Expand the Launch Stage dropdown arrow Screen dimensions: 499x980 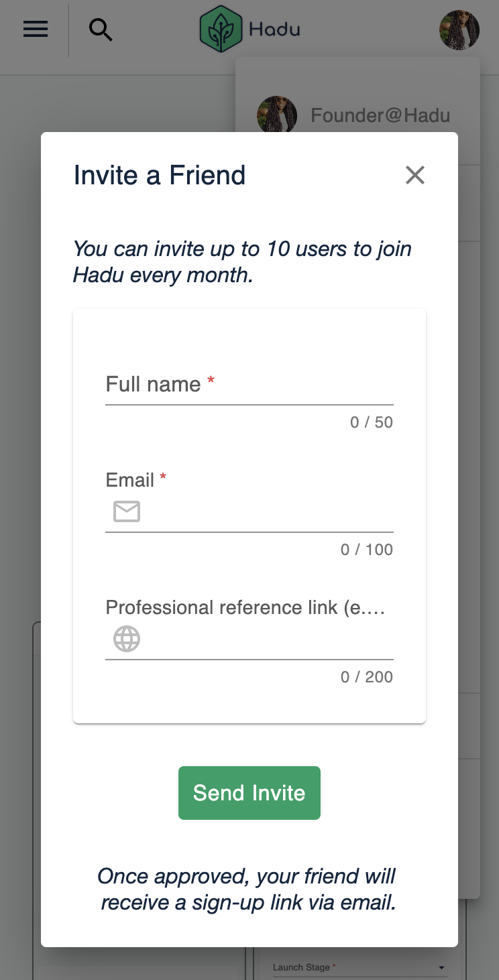[441, 968]
